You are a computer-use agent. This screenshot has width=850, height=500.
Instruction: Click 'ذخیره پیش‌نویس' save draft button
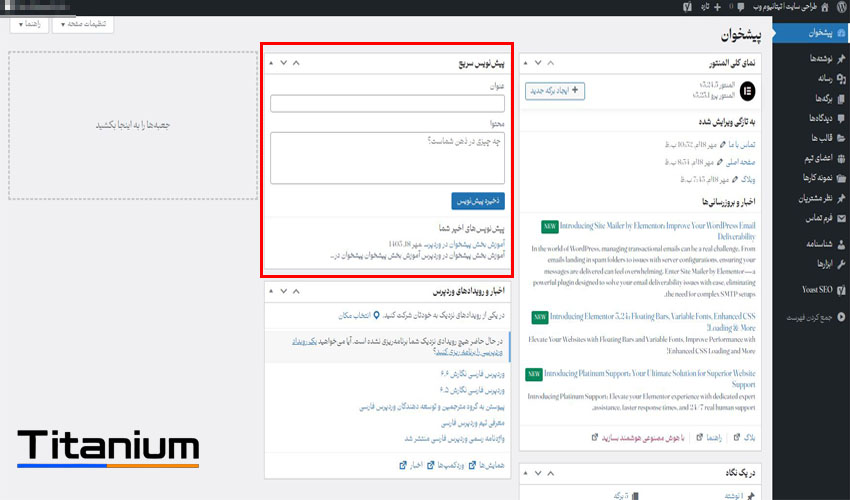click(478, 201)
